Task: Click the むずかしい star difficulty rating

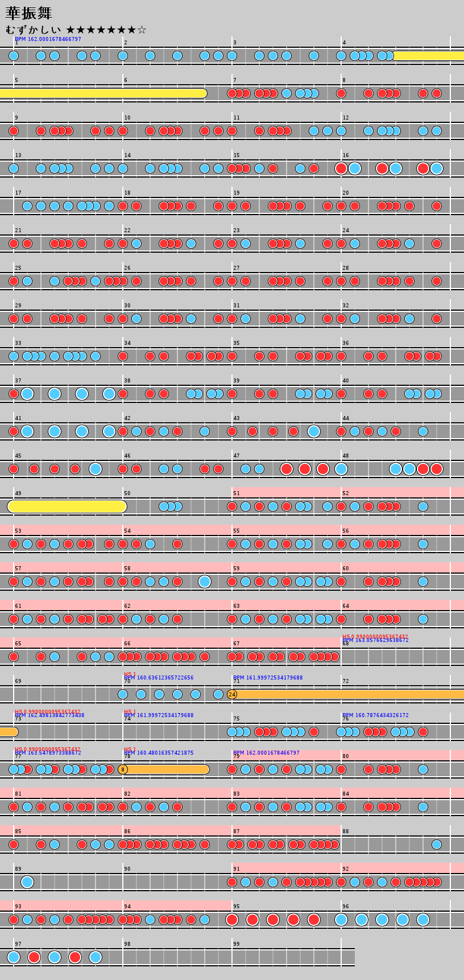Action: [76, 30]
